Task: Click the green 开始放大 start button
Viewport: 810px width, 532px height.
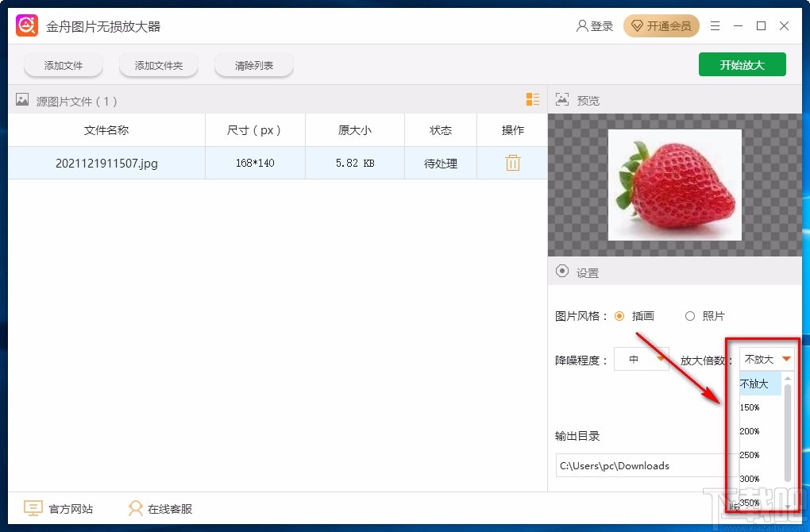Action: tap(742, 64)
